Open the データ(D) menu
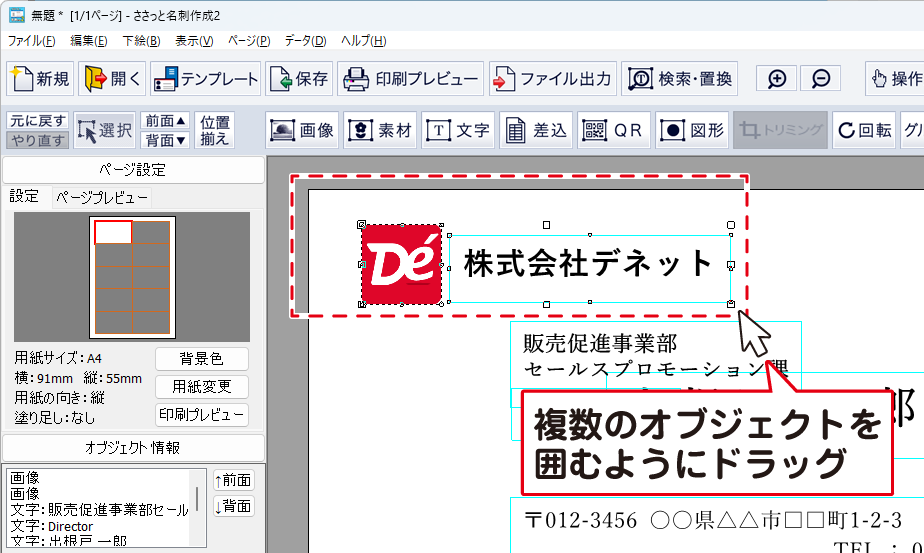 point(305,41)
